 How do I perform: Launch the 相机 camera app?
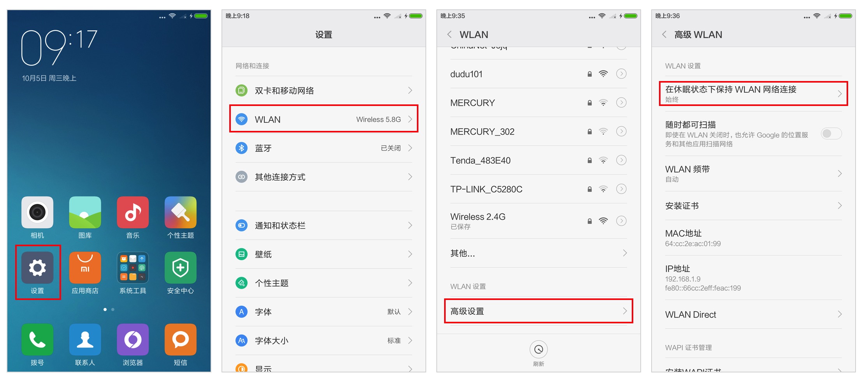click(x=37, y=212)
